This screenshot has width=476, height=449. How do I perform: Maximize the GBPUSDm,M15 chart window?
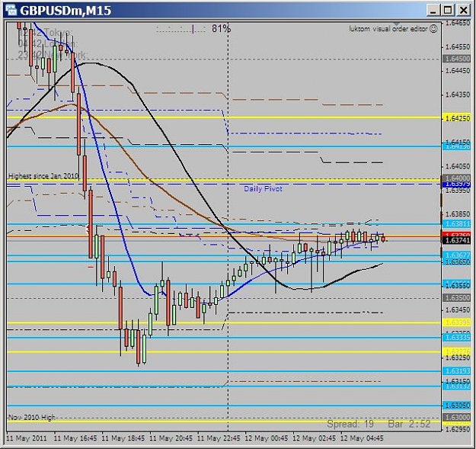[x=448, y=11]
